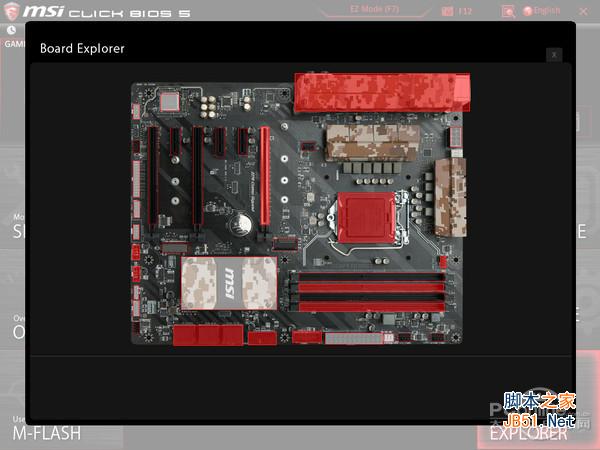
Task: Select the camo VRM heatsink right of CPU
Action: pos(450,197)
